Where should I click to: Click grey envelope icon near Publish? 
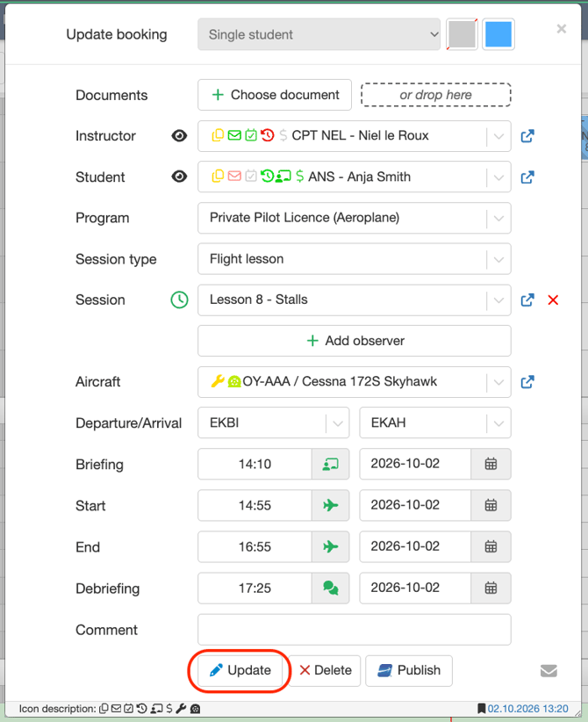(549, 671)
